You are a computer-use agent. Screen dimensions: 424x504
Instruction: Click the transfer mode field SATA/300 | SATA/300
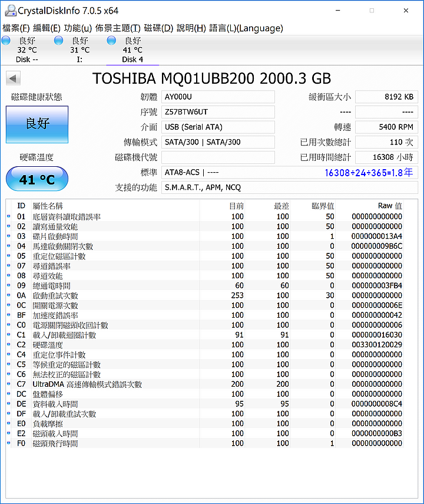pyautogui.click(x=218, y=142)
